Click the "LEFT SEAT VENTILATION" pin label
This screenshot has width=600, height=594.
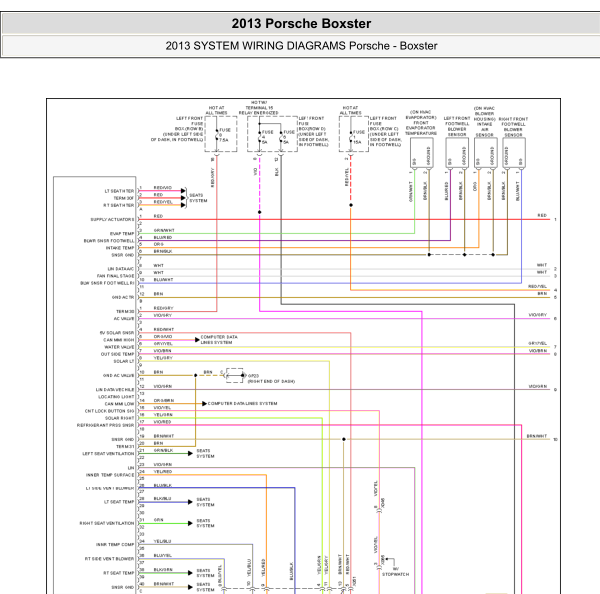click(x=108, y=454)
